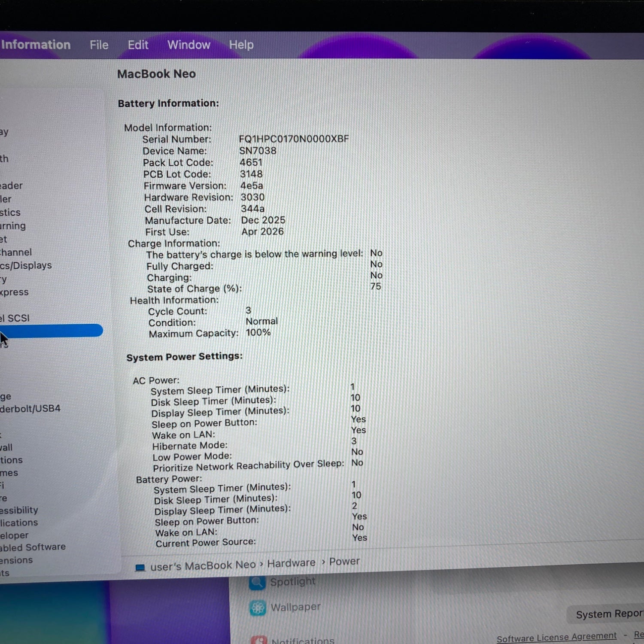Click the "Battery Information:" heading

(168, 103)
